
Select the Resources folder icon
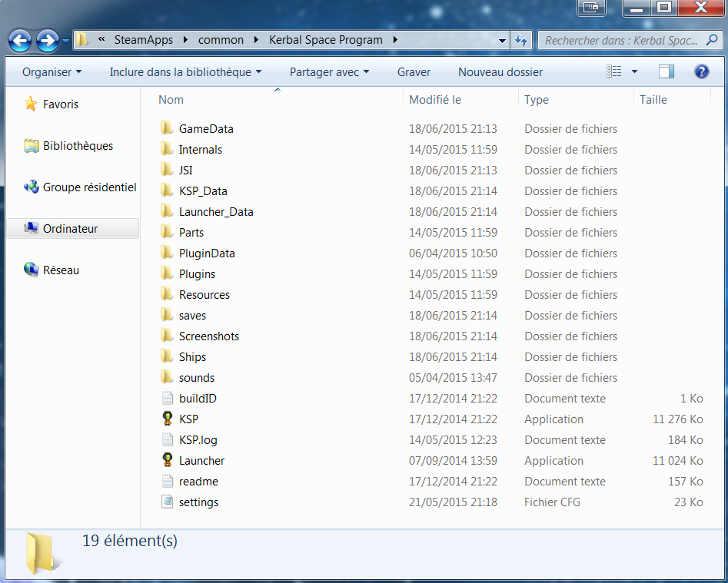coord(167,294)
